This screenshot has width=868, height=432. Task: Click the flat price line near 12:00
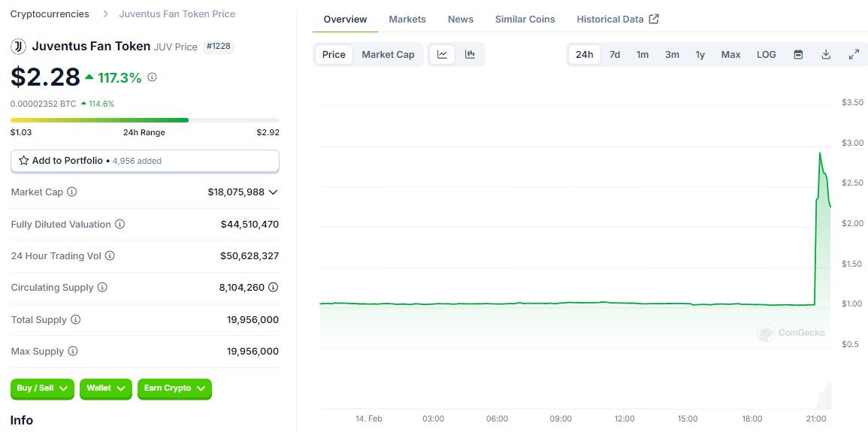(625, 303)
